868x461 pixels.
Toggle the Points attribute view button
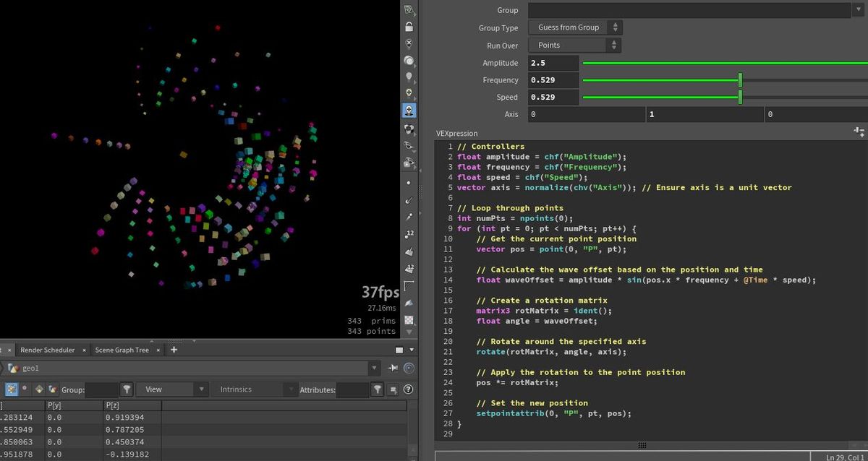pos(12,389)
